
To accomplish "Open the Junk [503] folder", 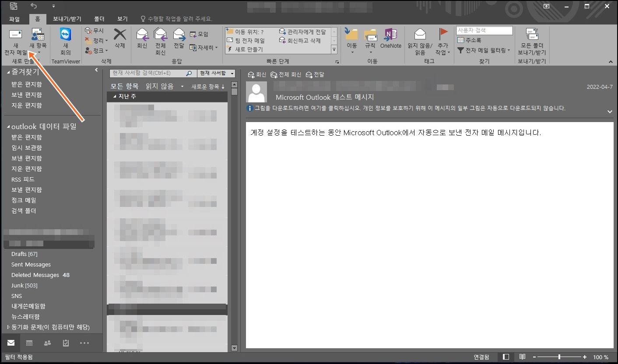I will coord(25,285).
